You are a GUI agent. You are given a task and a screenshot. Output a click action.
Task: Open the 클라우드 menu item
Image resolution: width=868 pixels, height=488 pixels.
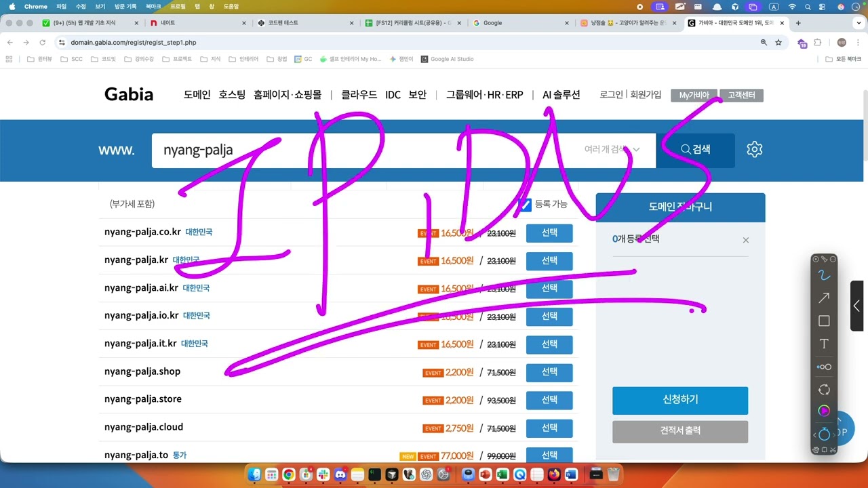tap(359, 95)
